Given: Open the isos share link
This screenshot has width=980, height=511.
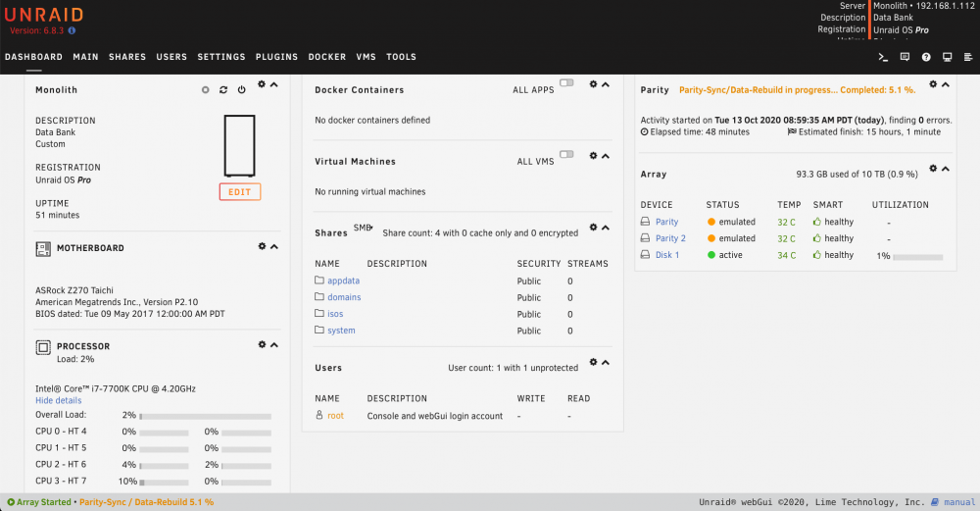Looking at the screenshot, I should [x=335, y=314].
